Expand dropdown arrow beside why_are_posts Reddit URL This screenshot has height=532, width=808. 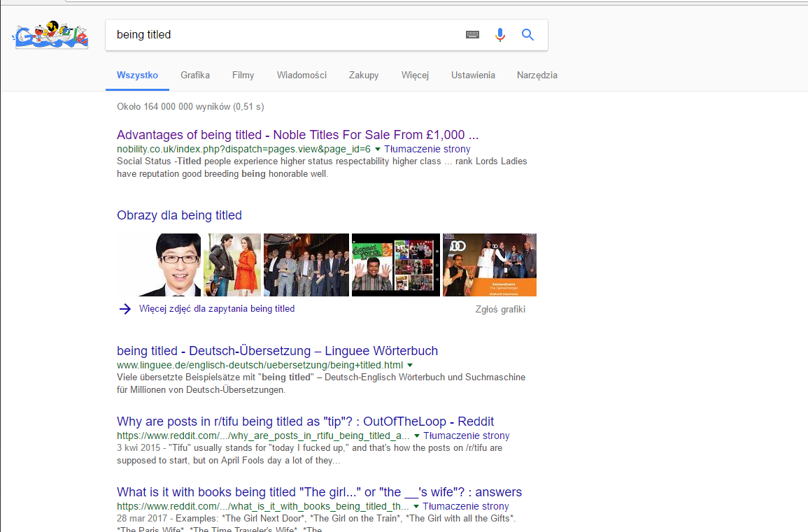pos(417,436)
